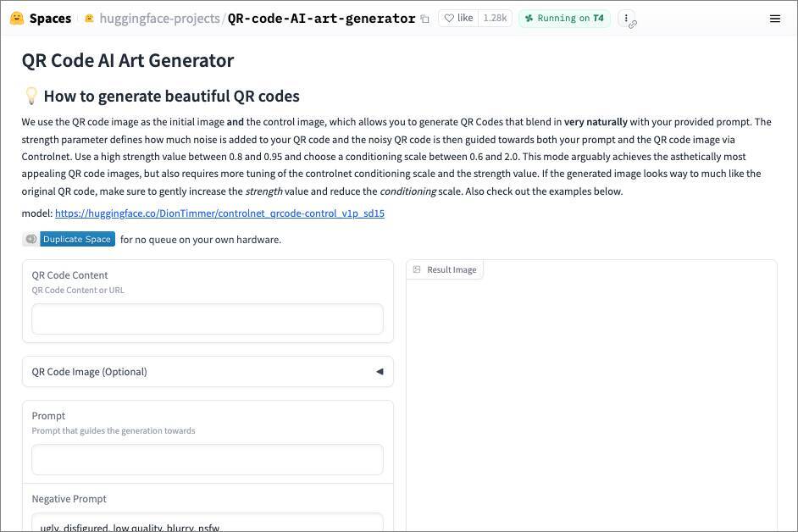
Task: Click the Hugging Face logo icon
Action: (x=17, y=18)
